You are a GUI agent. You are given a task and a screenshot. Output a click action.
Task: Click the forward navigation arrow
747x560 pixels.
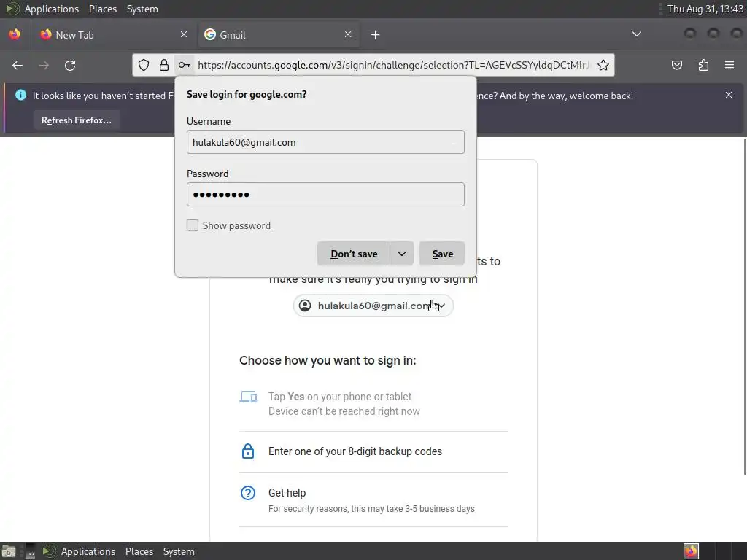pos(44,65)
